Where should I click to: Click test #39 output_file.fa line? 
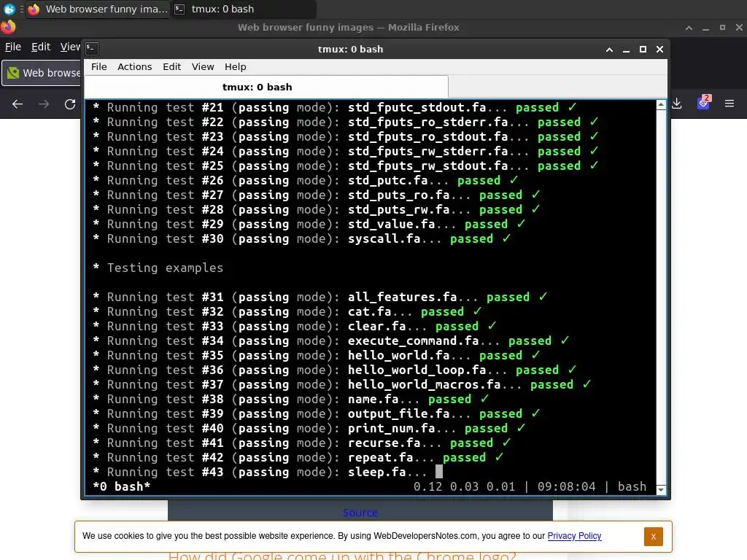point(317,414)
